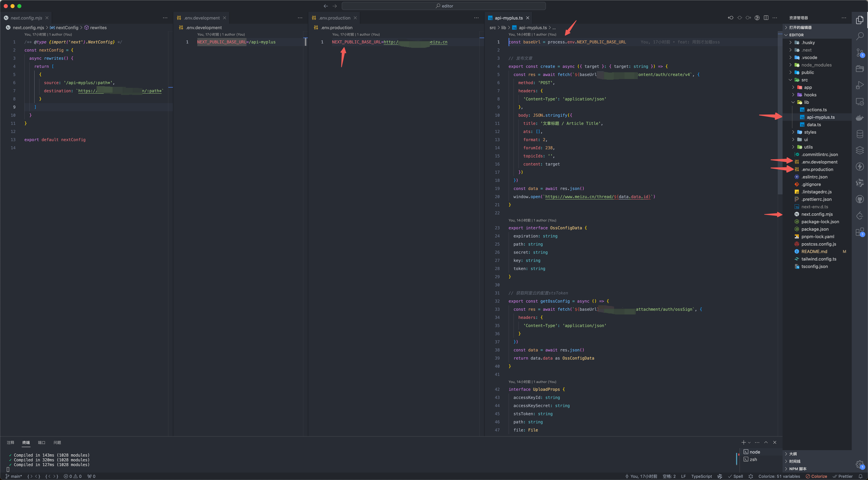This screenshot has width=868, height=480.
Task: Switch to the .env.production editor tab
Action: pyautogui.click(x=334, y=18)
